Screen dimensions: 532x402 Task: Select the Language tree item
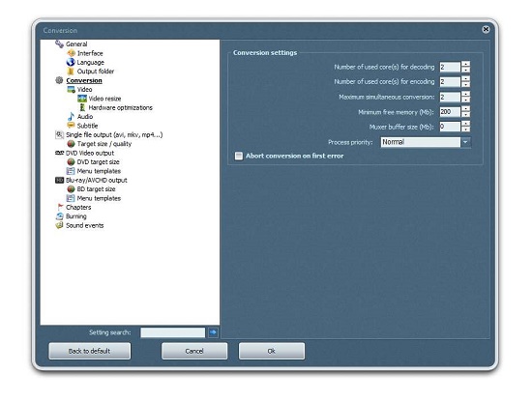(90, 63)
